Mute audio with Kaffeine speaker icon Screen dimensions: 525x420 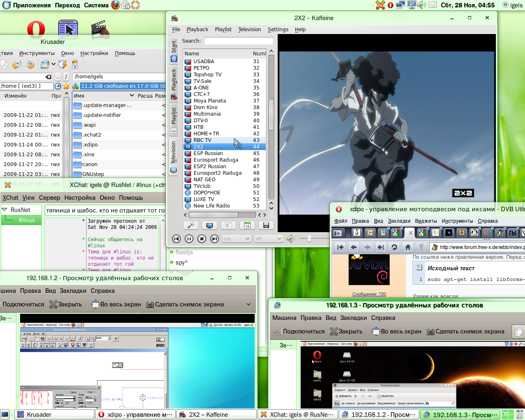coord(290,239)
